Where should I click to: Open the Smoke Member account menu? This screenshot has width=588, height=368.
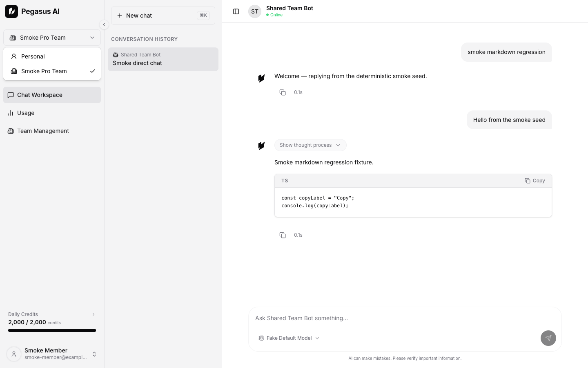click(x=52, y=354)
